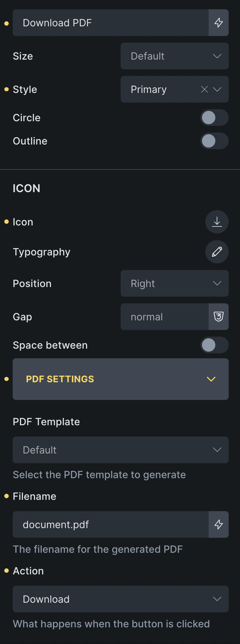240x644 pixels.
Task: Clear the Primary style with X icon
Action: click(x=204, y=89)
